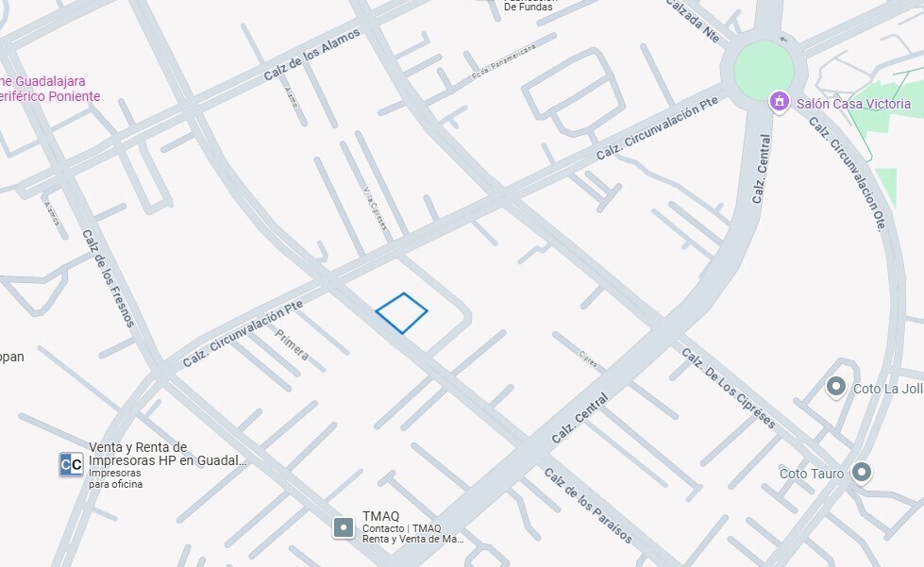Viewport: 924px width, 567px height.
Task: Open the Salón Casa Victoria place label
Action: [x=853, y=104]
